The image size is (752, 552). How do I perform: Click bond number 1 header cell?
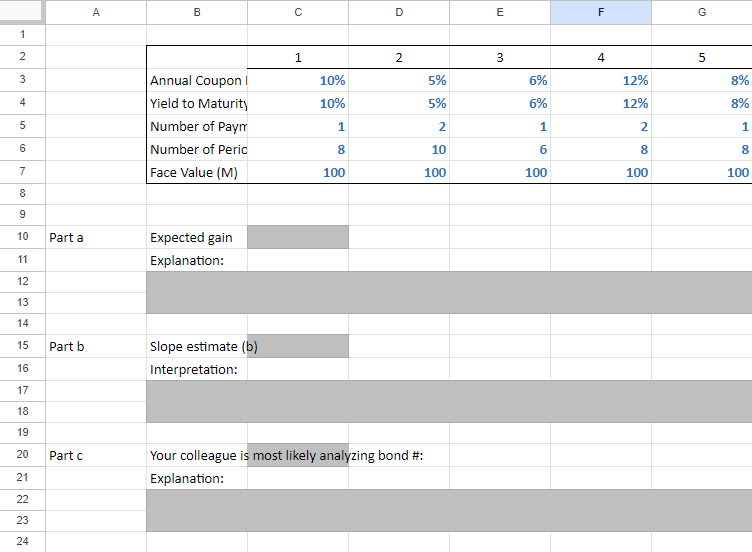click(x=298, y=58)
